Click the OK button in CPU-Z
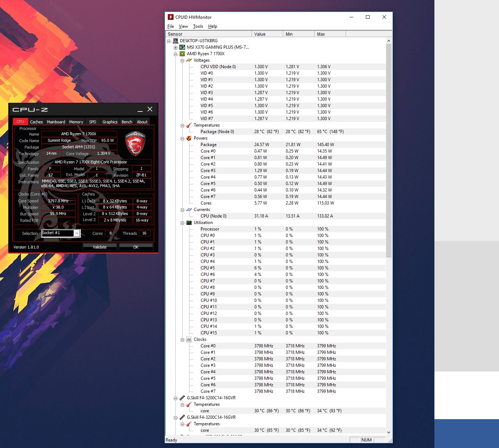499x448 pixels. [136, 247]
